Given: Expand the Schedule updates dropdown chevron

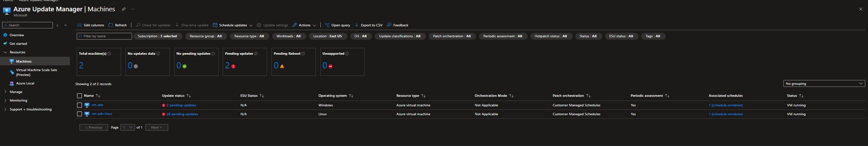Looking at the screenshot, I should click(251, 25).
